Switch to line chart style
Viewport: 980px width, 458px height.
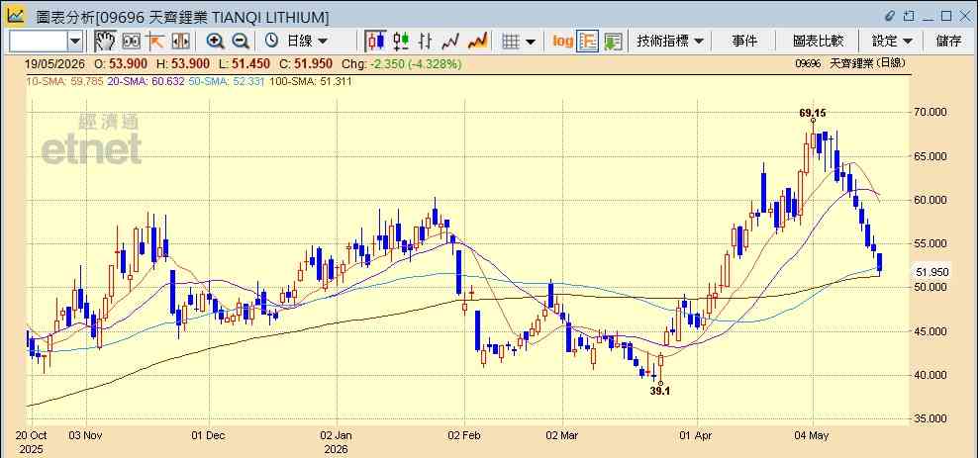[450, 42]
